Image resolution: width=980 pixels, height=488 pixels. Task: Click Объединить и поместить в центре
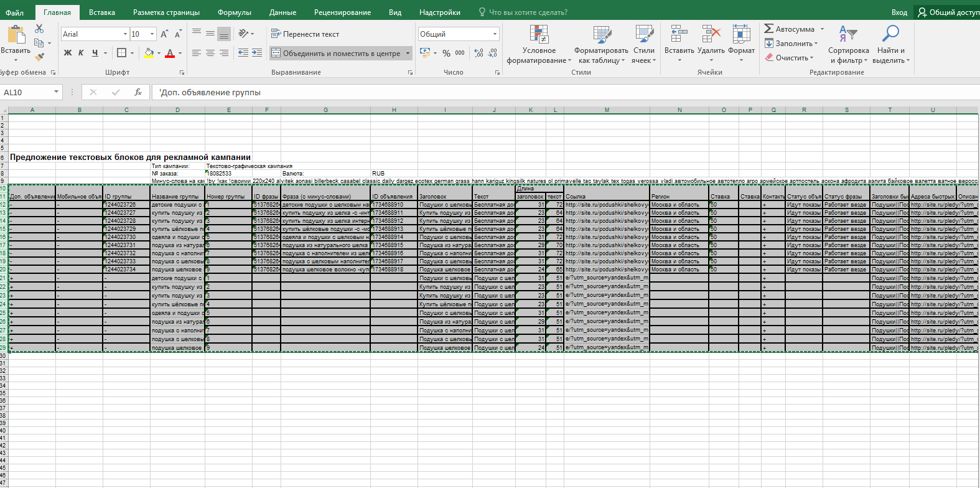click(x=336, y=54)
